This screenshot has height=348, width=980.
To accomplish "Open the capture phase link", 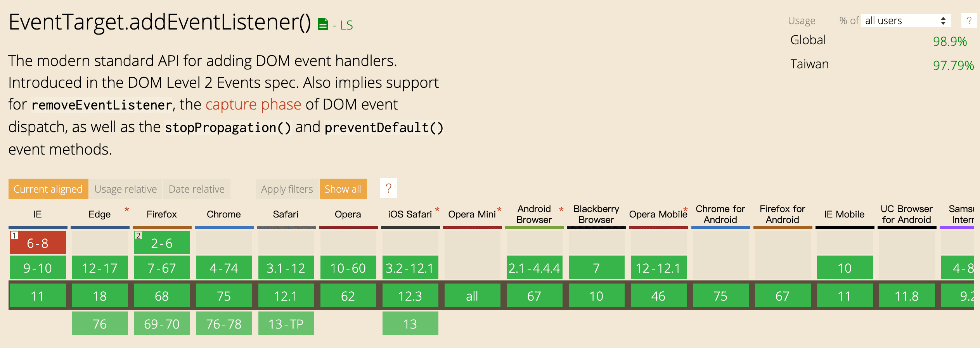I will [x=253, y=104].
